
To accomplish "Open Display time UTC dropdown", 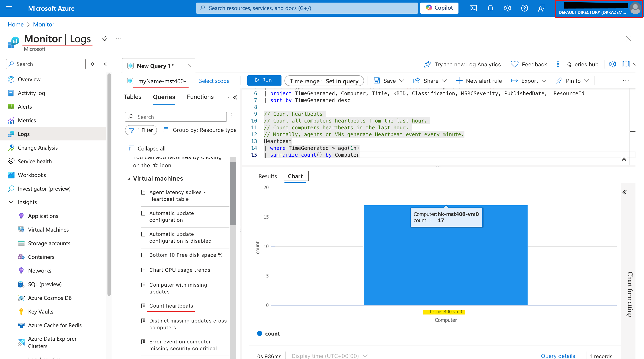I will point(329,356).
